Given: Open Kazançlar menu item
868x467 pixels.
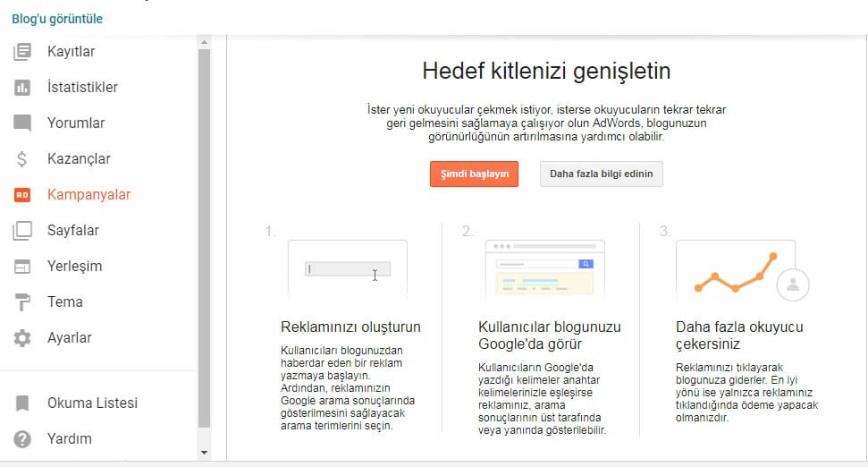Looking at the screenshot, I should tap(79, 159).
